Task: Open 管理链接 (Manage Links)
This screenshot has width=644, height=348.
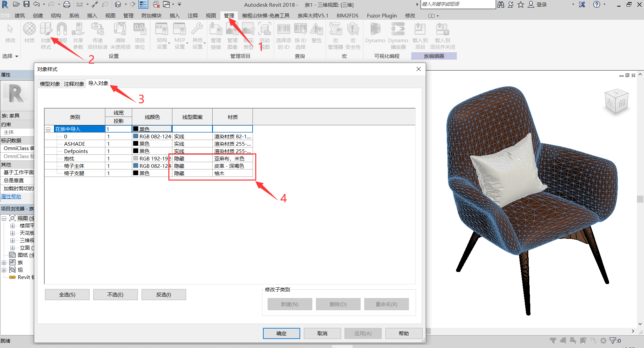Action: click(x=216, y=35)
